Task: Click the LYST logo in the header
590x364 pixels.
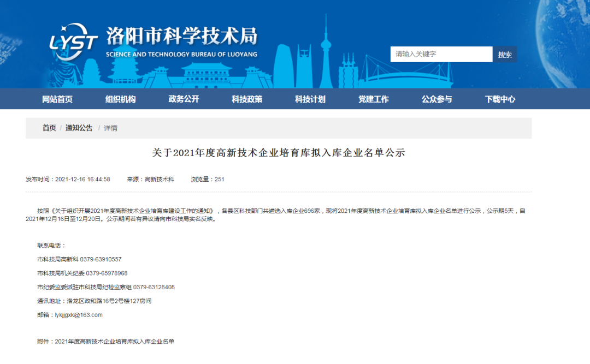Action: [73, 41]
